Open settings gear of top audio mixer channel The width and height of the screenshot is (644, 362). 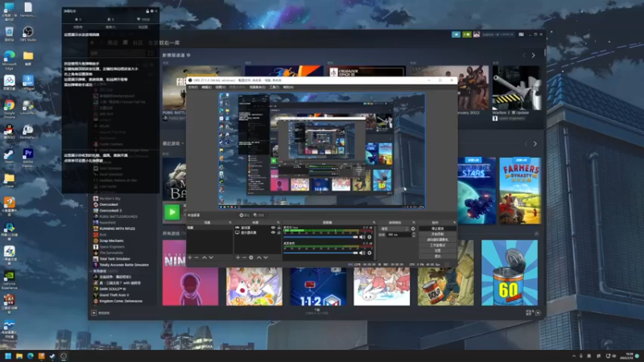369,237
